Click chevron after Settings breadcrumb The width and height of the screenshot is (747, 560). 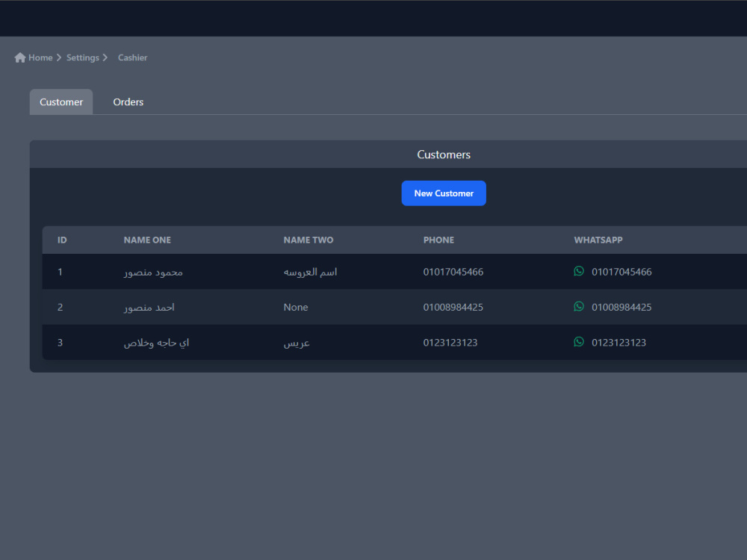point(105,57)
